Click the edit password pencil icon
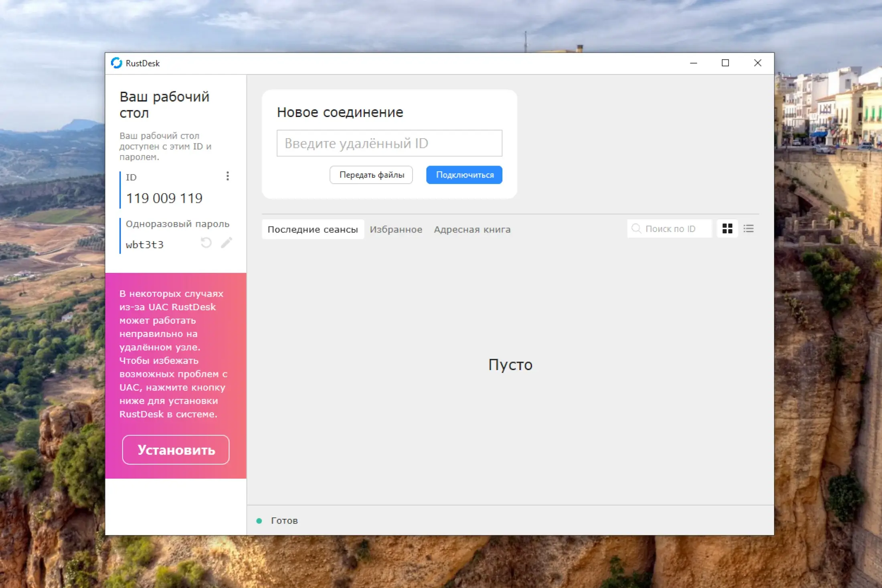Screen dimensions: 882x588 coord(227,242)
